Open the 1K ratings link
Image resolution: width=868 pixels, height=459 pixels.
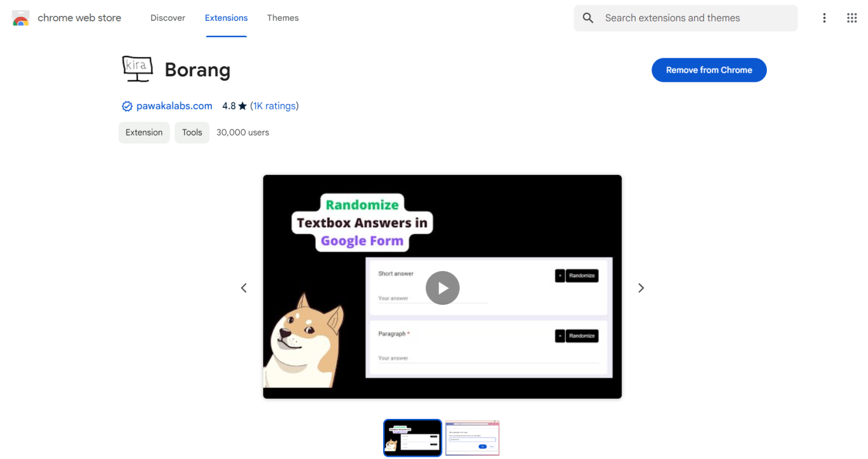[274, 106]
